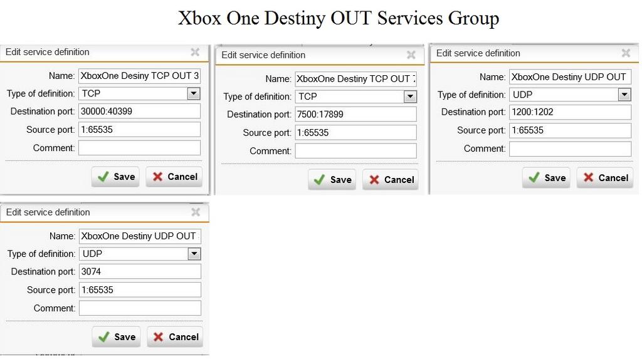642x364 pixels.
Task: Click the name field above UDP port 1200:1202
Action: point(570,77)
